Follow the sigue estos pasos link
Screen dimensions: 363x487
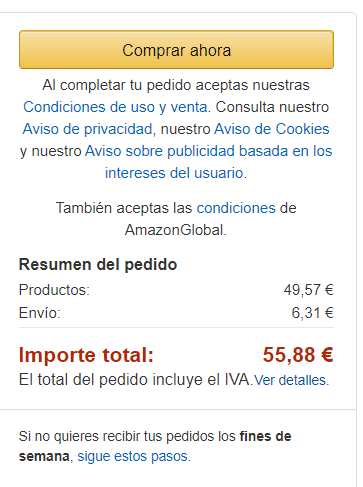tap(134, 456)
